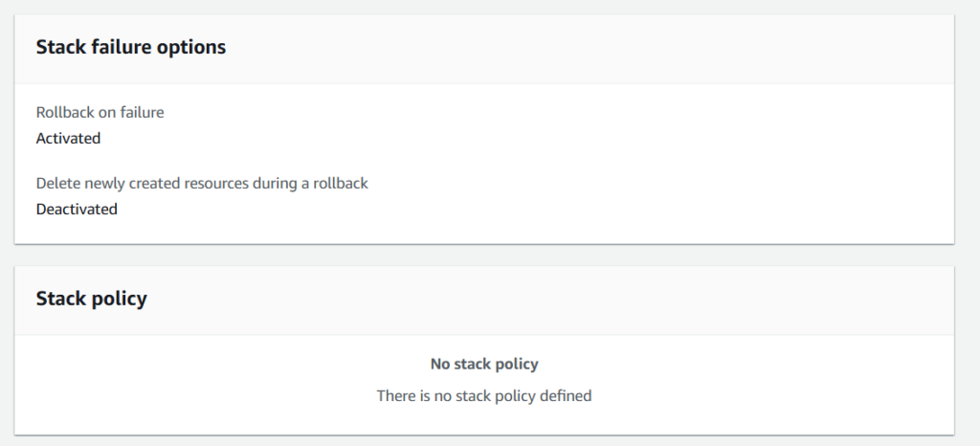980x446 pixels.
Task: Click the "Stack failure options" heading
Action: (130, 47)
